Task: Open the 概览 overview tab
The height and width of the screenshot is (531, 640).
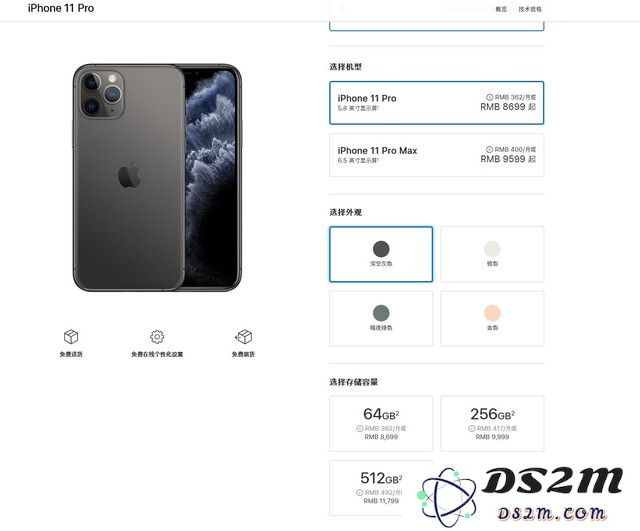Action: click(x=501, y=9)
